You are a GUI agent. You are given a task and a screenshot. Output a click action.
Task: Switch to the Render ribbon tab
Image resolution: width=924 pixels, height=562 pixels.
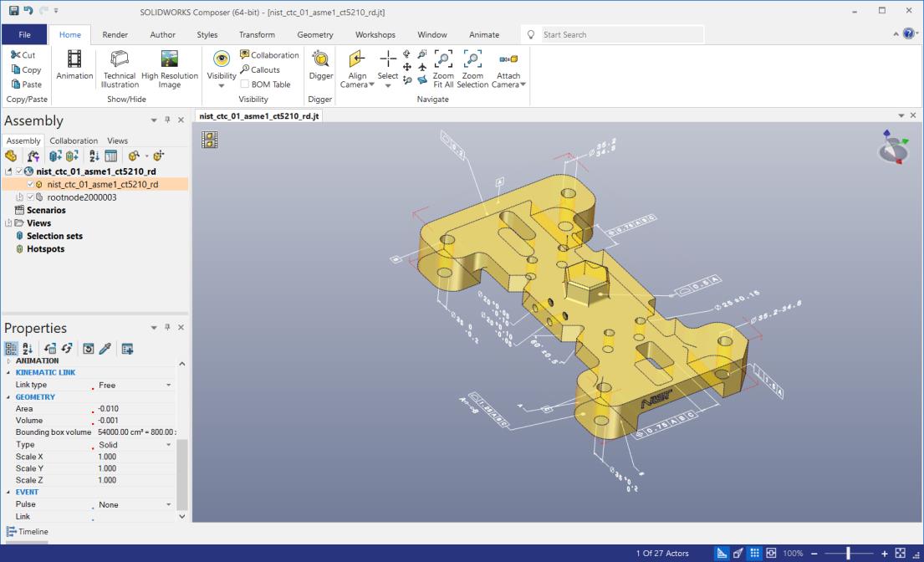point(115,35)
